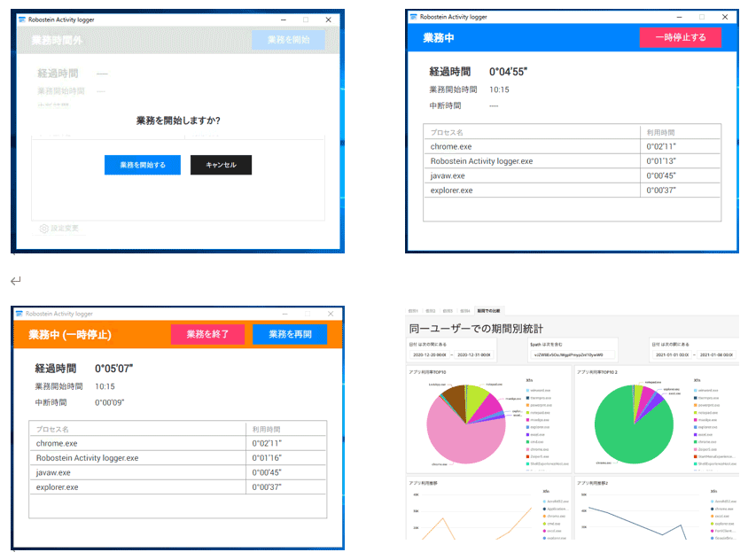
Task: Click chrome.exe legend entry in アプリ利用率TOP10 chart
Action: click(538, 449)
